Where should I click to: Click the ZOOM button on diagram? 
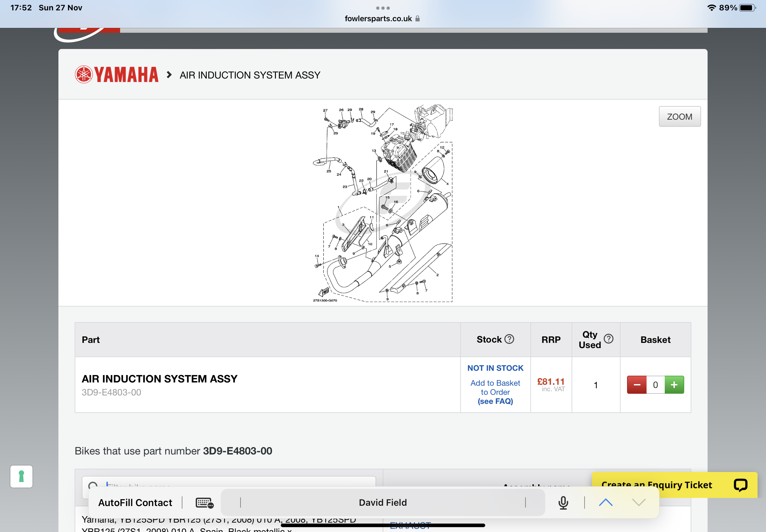click(679, 117)
